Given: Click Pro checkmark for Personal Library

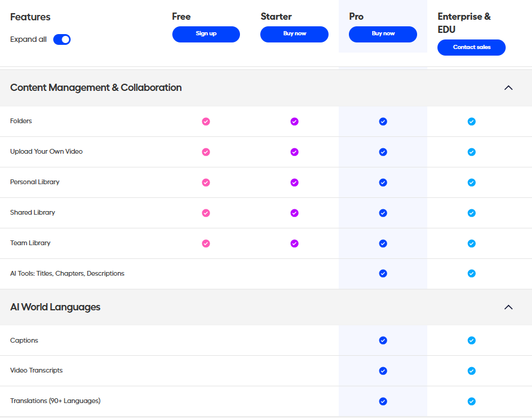Looking at the screenshot, I should (383, 182).
